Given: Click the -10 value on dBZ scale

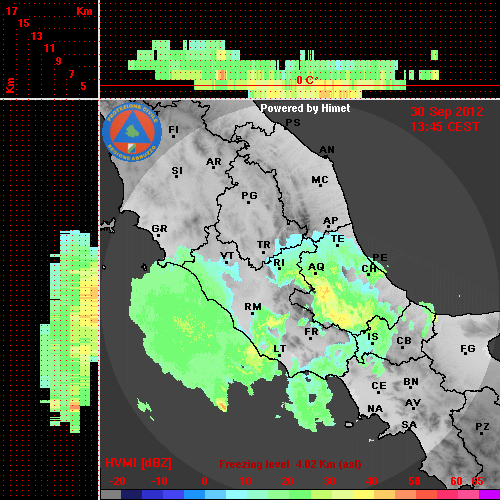Looking at the screenshot, I should click(159, 481).
